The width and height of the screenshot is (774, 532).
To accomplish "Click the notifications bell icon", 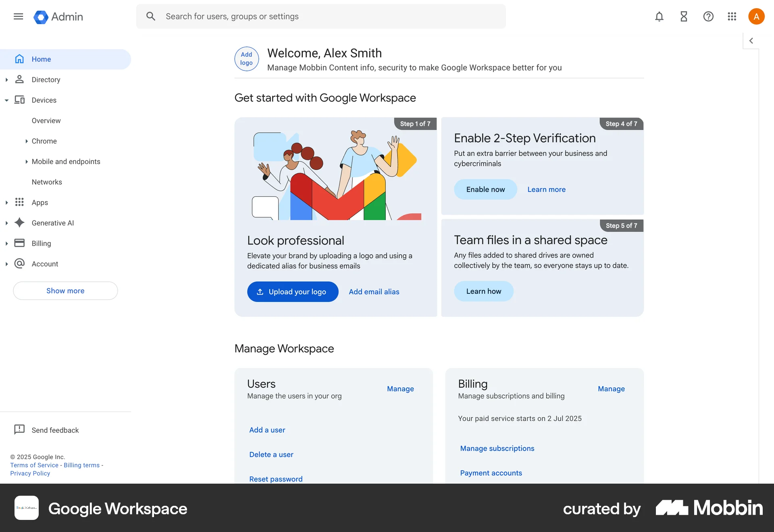I will (x=659, y=17).
